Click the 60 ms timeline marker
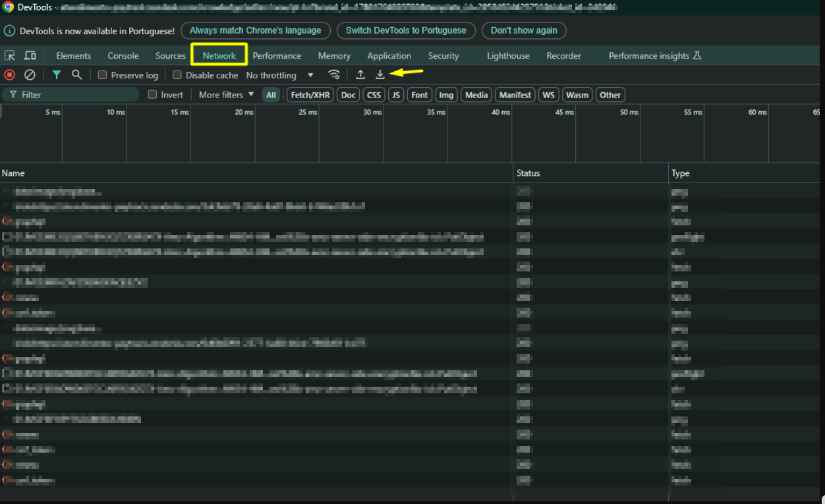The image size is (825, 504). pyautogui.click(x=758, y=112)
